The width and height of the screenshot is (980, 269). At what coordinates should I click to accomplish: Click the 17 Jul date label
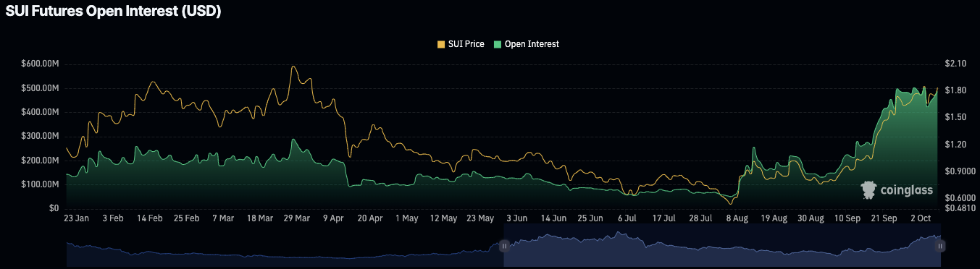pos(664,218)
